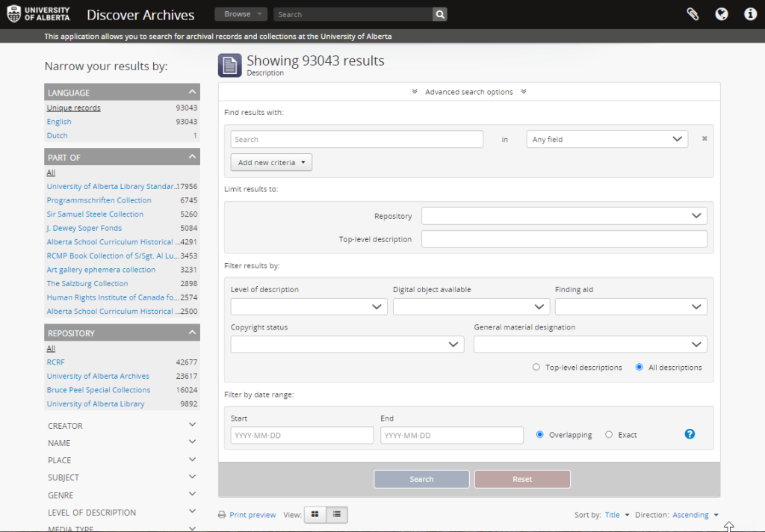The image size is (765, 532).
Task: Click the archival description document icon
Action: [x=230, y=66]
